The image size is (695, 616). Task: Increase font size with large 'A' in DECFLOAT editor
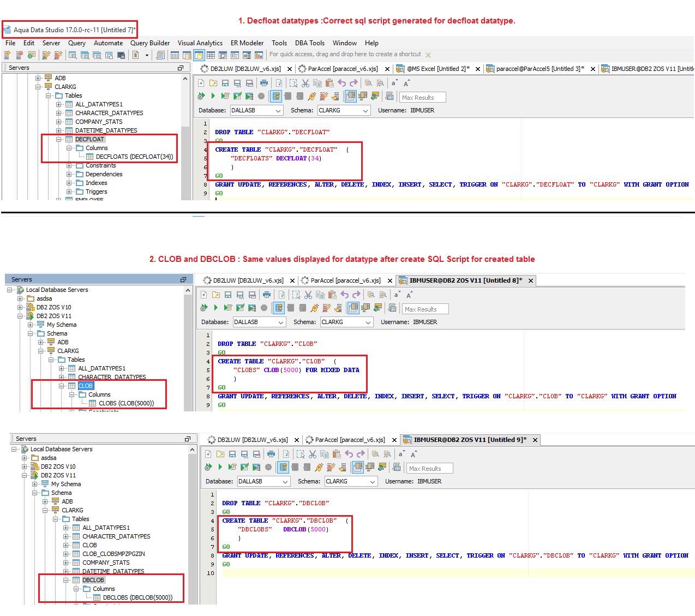(406, 83)
